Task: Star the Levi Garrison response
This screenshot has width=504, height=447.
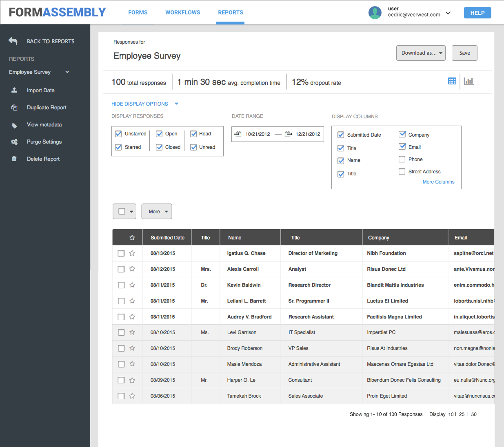Action: (132, 332)
